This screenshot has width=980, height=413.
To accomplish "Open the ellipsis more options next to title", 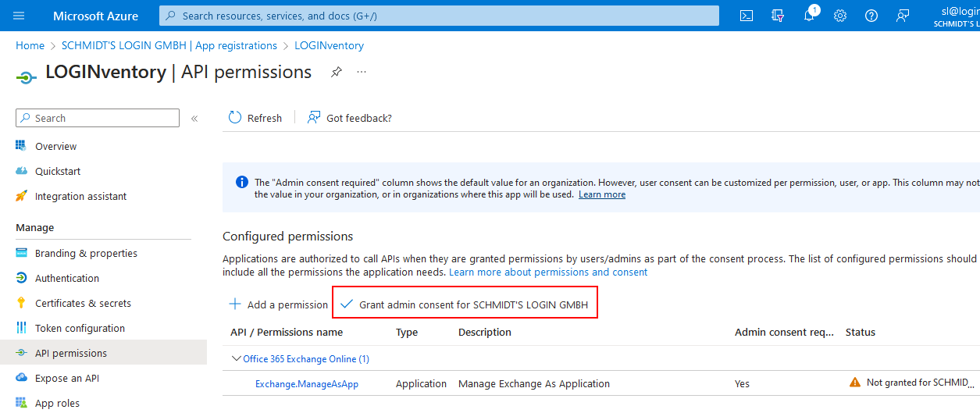I will pos(362,72).
